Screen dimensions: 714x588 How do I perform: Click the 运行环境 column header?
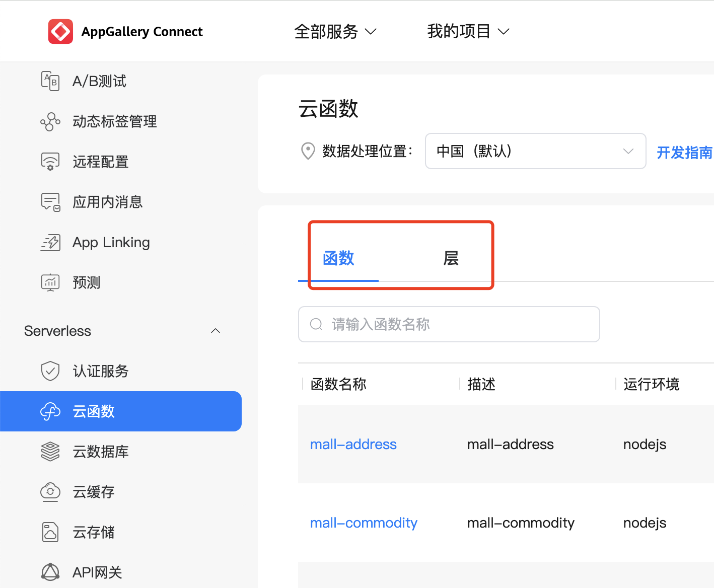point(652,384)
